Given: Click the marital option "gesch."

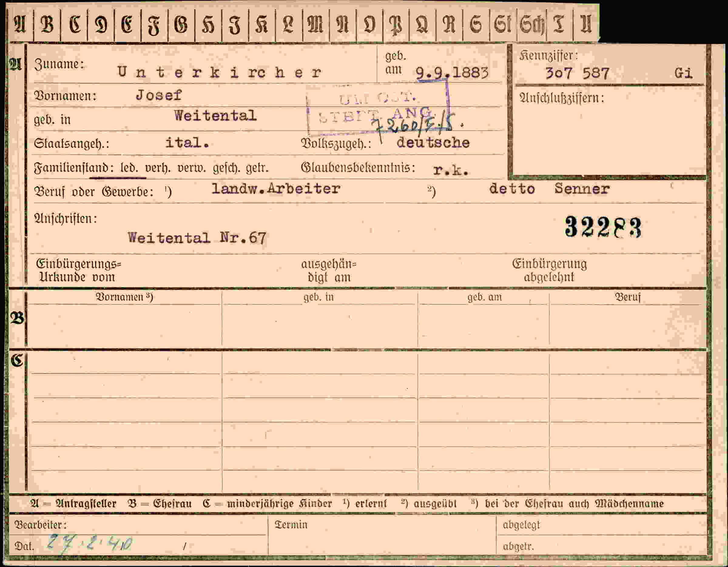Looking at the screenshot, I should 226,168.
